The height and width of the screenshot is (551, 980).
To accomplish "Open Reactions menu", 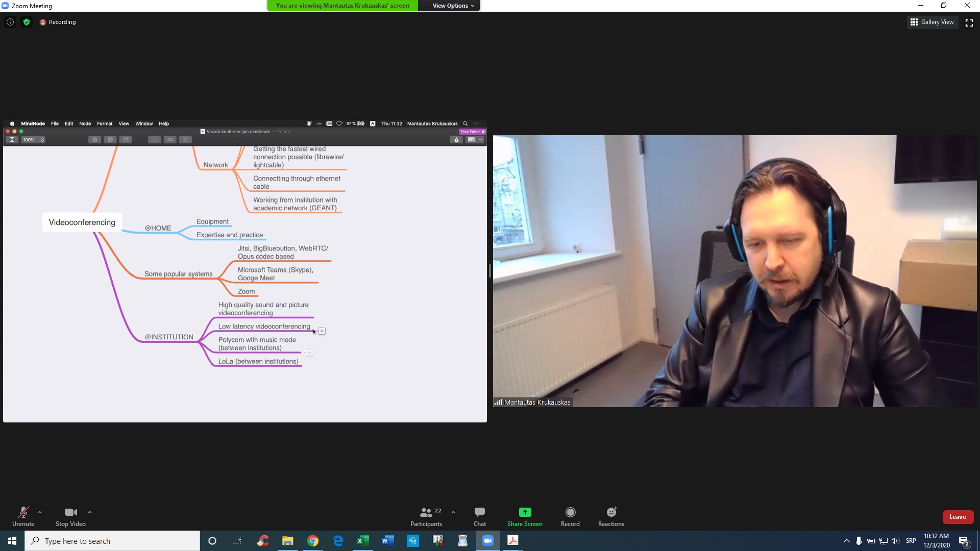I will coord(611,516).
